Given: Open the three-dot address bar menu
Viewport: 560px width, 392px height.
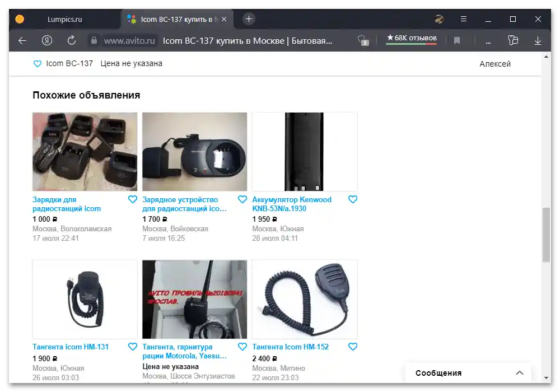Looking at the screenshot, I should pos(488,42).
